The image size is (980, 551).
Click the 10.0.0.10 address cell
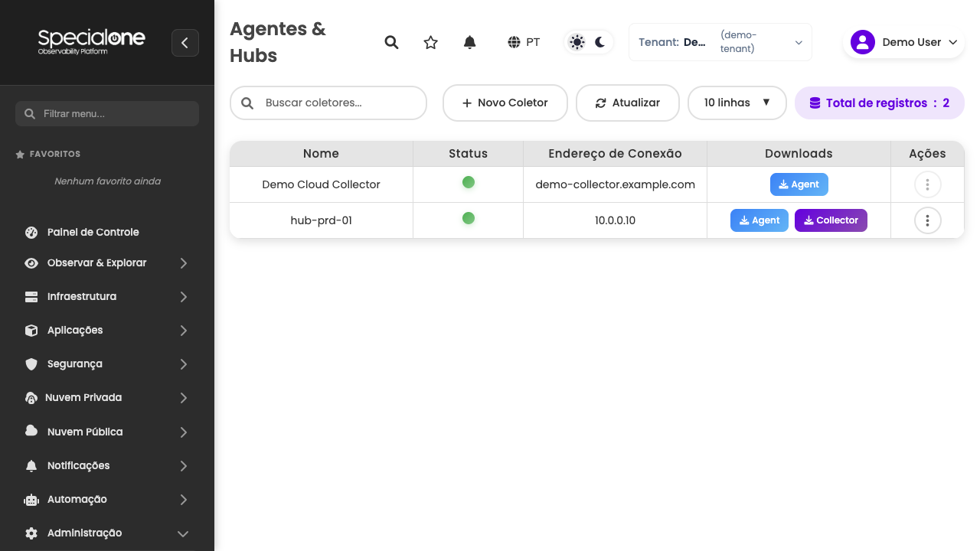tap(615, 220)
